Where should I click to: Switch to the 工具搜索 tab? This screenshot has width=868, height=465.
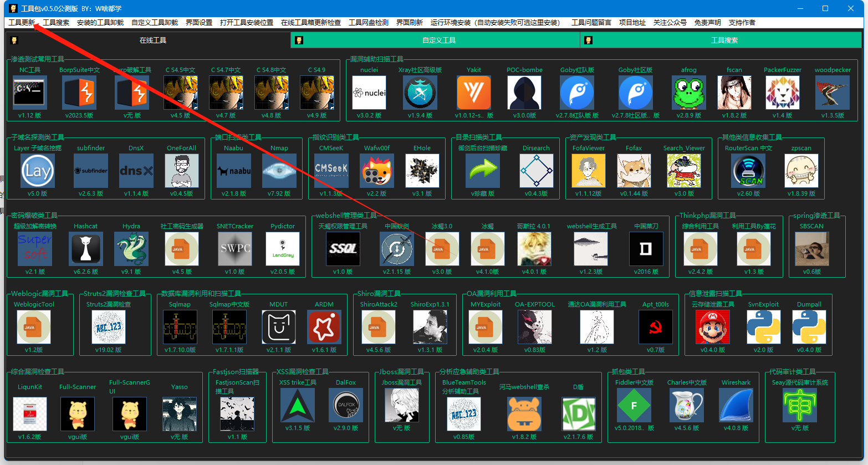point(721,40)
